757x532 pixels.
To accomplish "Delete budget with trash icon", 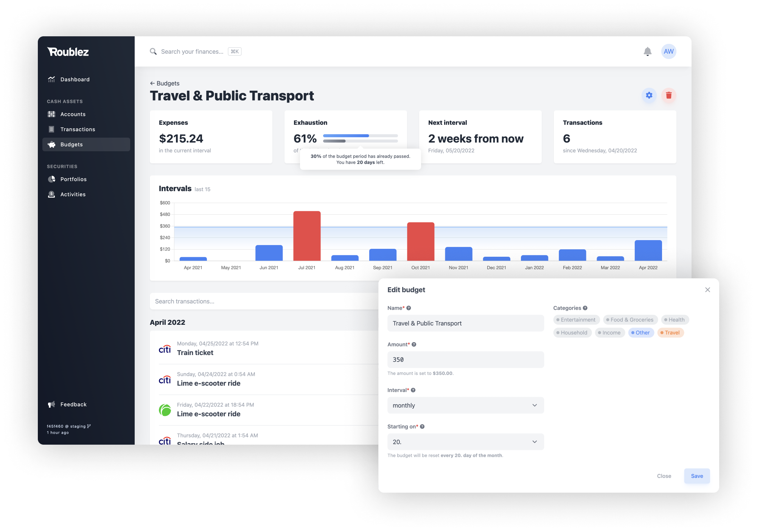I will point(669,95).
